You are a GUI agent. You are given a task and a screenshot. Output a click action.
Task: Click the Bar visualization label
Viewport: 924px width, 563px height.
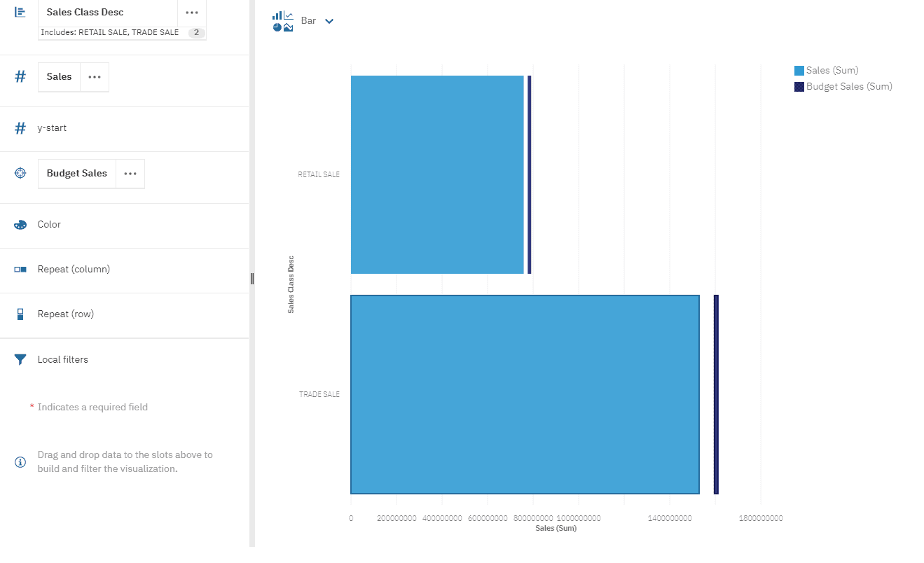click(308, 21)
